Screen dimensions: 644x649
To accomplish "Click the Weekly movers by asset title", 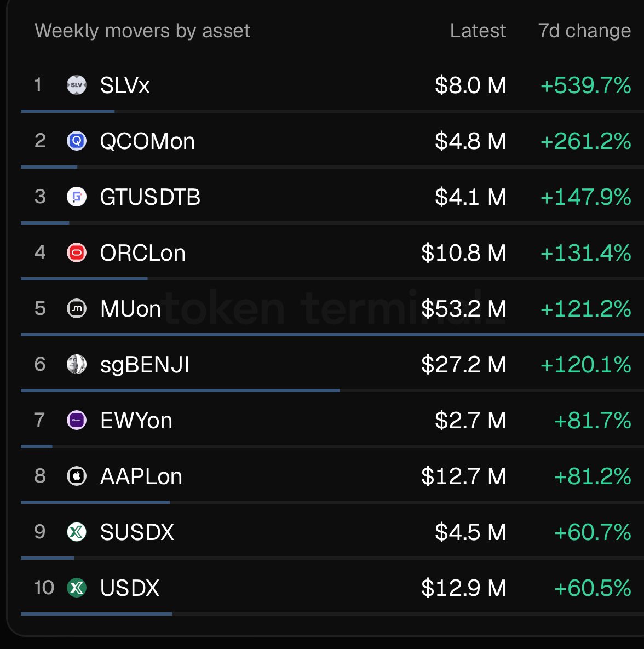I will point(142,31).
